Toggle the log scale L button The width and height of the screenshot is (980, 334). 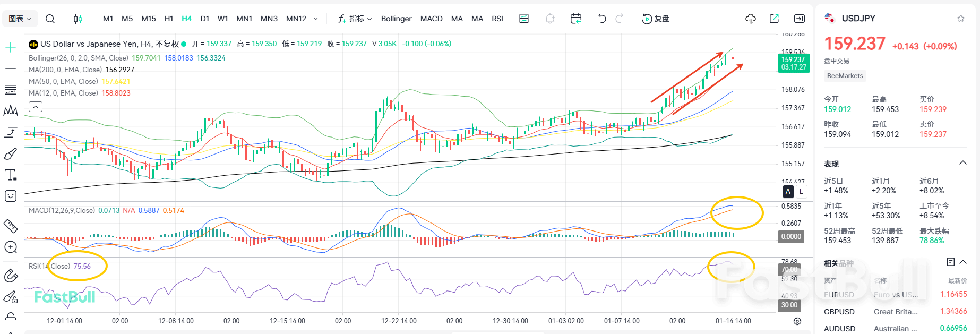[x=801, y=192]
